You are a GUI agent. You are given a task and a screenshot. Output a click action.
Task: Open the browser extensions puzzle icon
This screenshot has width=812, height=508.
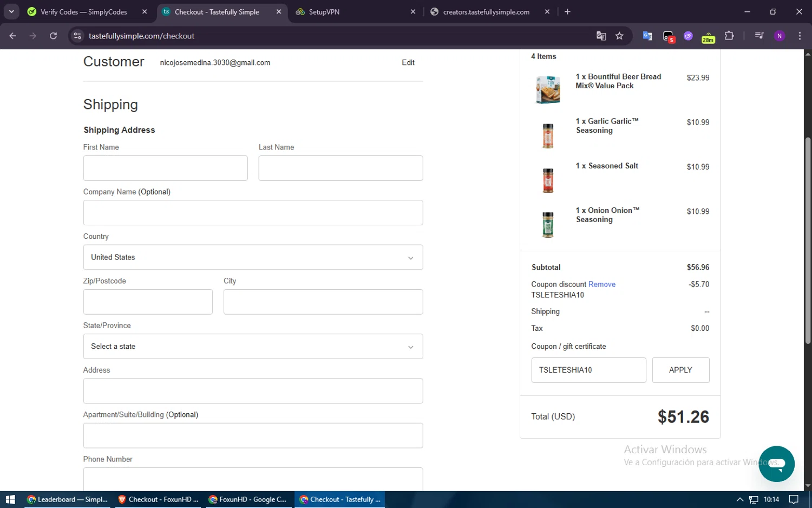pyautogui.click(x=729, y=36)
